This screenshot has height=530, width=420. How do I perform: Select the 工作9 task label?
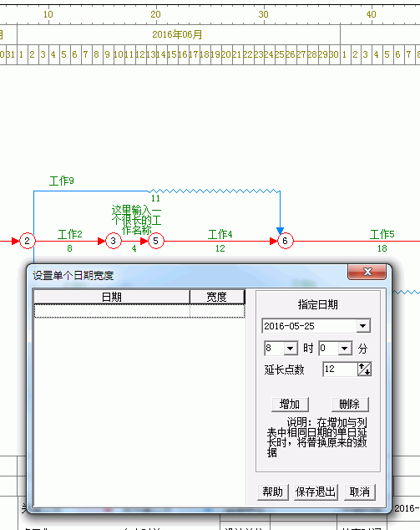pos(62,181)
